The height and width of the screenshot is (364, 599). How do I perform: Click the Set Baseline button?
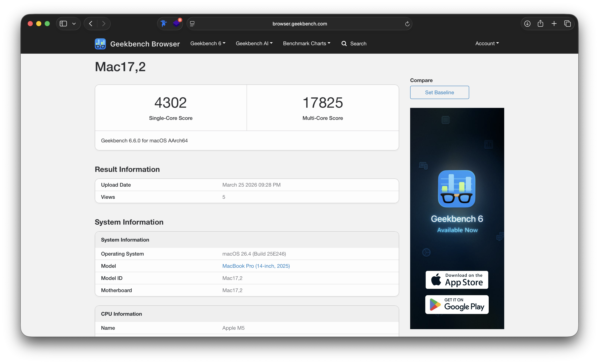point(439,92)
